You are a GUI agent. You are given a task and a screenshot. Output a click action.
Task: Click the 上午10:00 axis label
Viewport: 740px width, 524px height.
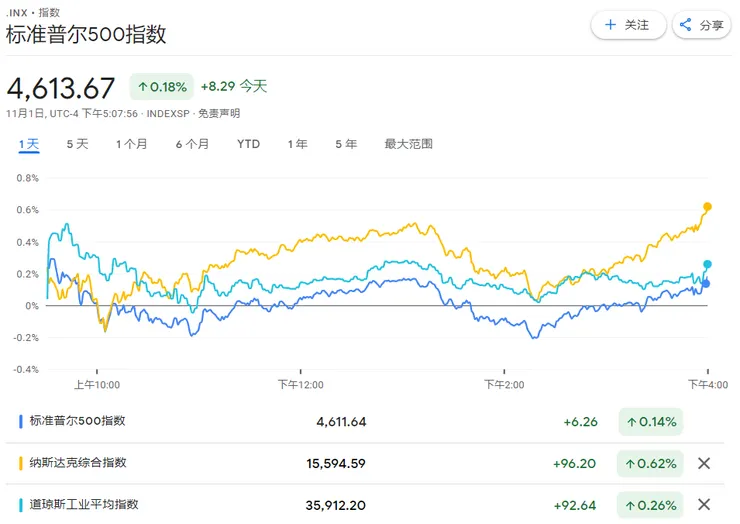coord(97,385)
